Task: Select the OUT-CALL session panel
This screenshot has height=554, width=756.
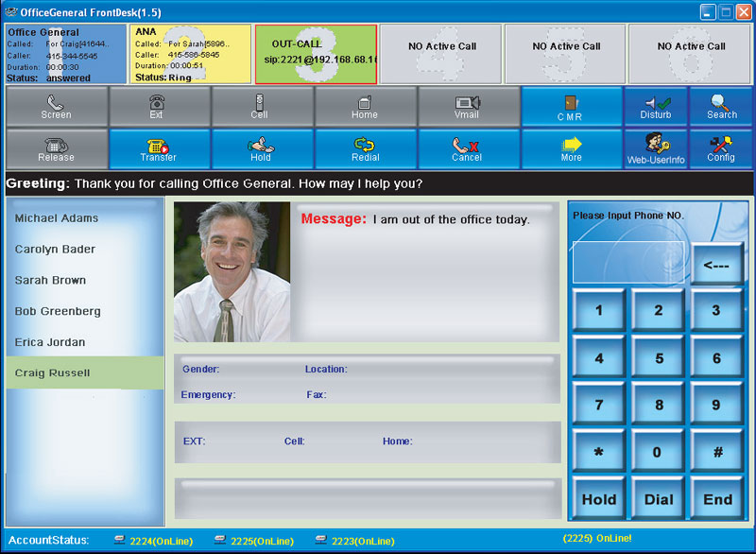Action: click(315, 53)
